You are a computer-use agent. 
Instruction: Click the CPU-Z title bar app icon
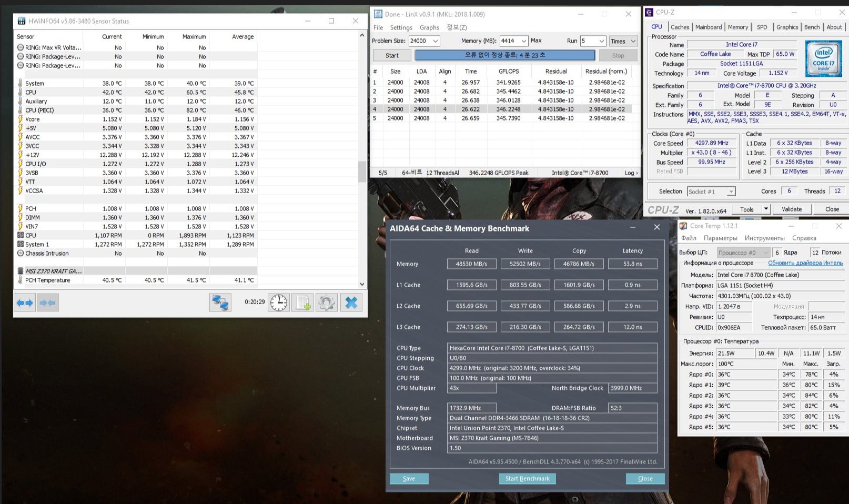click(650, 12)
